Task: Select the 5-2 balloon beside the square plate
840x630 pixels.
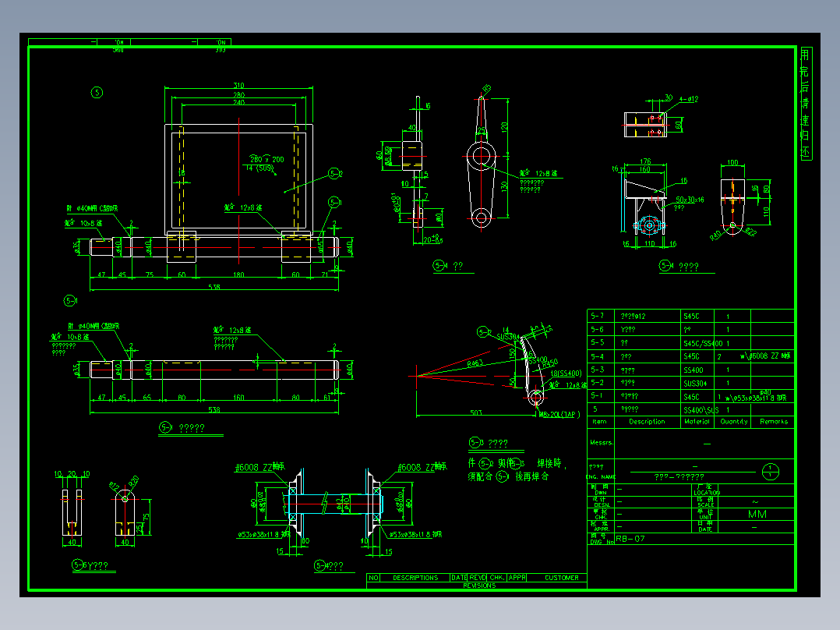Action: click(x=335, y=174)
